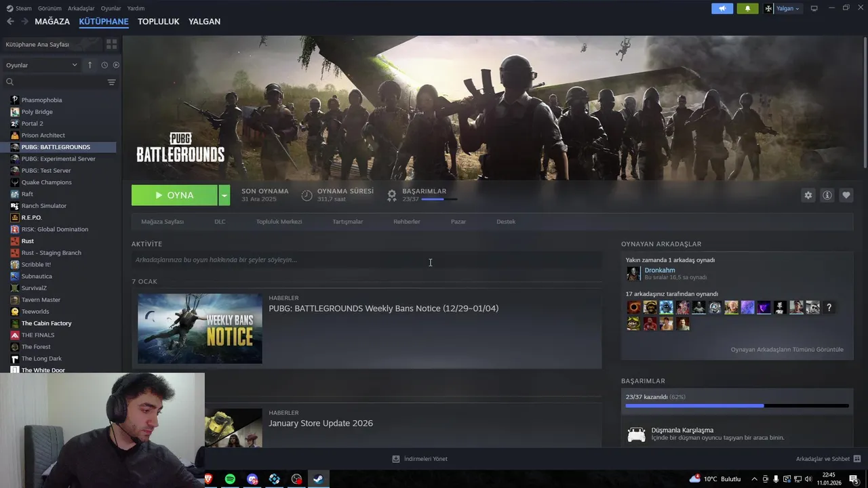
Task: Open the library grid view icon
Action: [112, 44]
